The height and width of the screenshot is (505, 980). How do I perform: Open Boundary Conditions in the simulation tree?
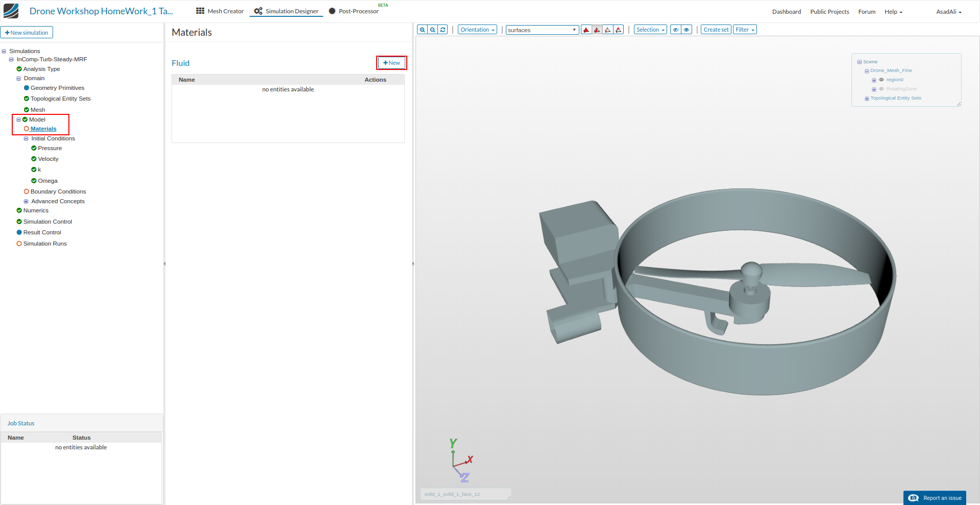(x=58, y=191)
